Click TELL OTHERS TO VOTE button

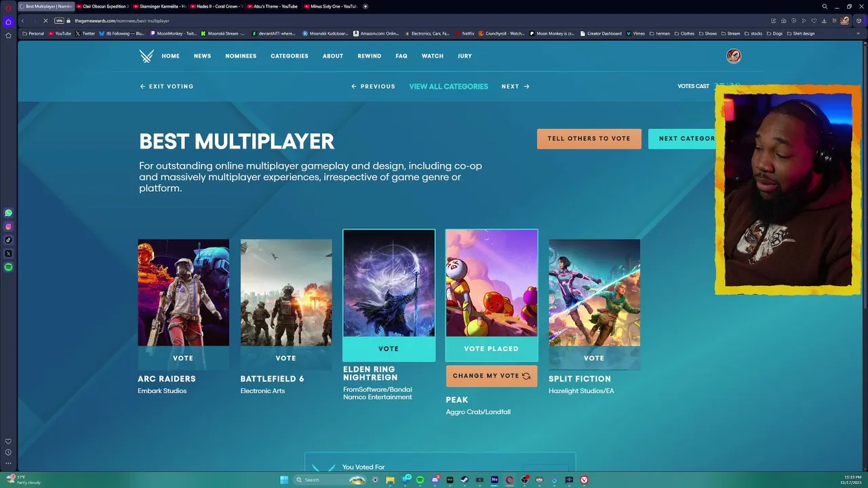tap(589, 139)
